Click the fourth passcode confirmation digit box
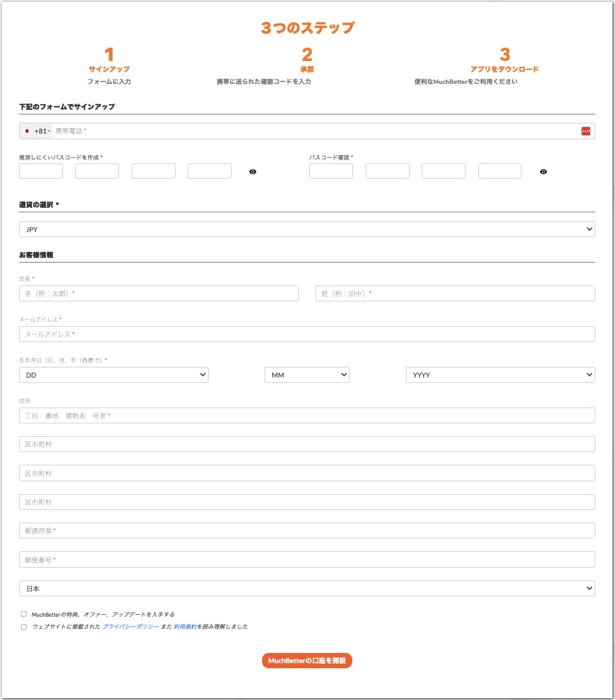Image resolution: width=615 pixels, height=700 pixels. coord(500,171)
